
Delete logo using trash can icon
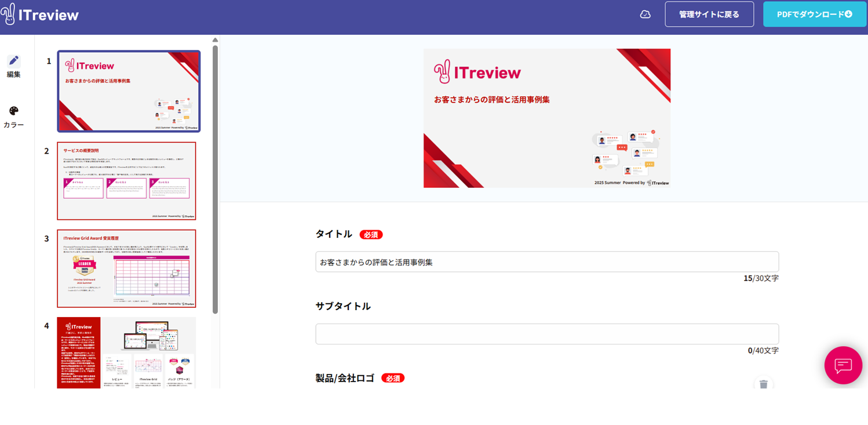764,384
